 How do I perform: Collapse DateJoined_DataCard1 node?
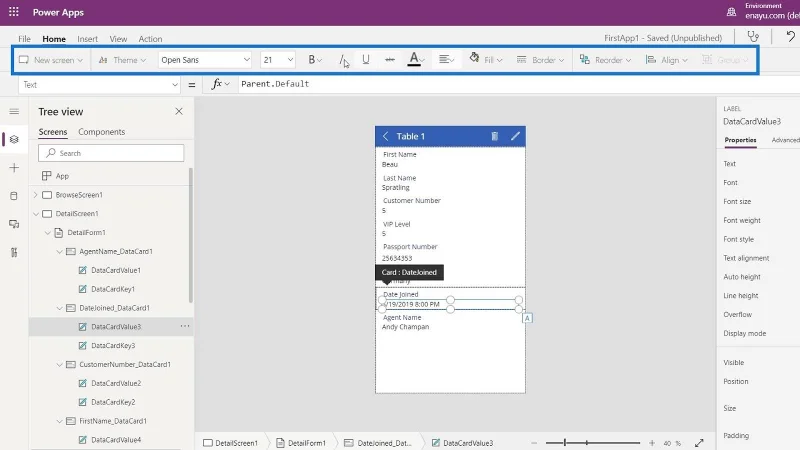59,308
